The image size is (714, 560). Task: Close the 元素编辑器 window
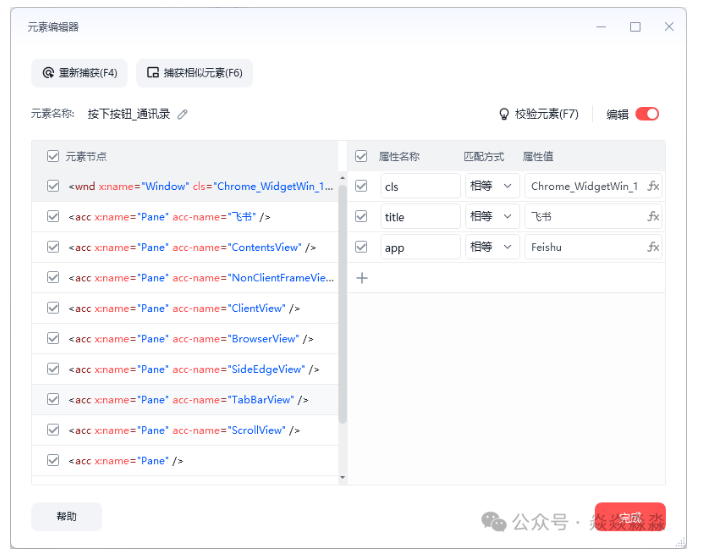[x=669, y=27]
